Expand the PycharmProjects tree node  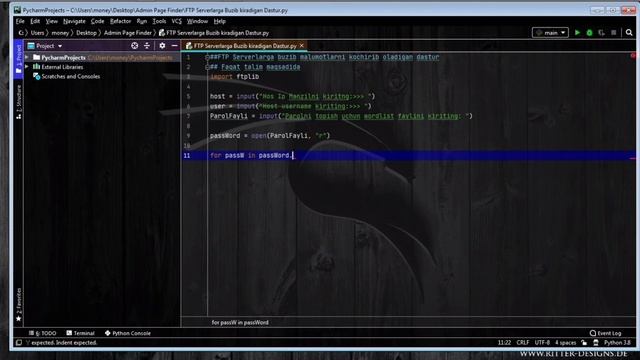click(27, 57)
